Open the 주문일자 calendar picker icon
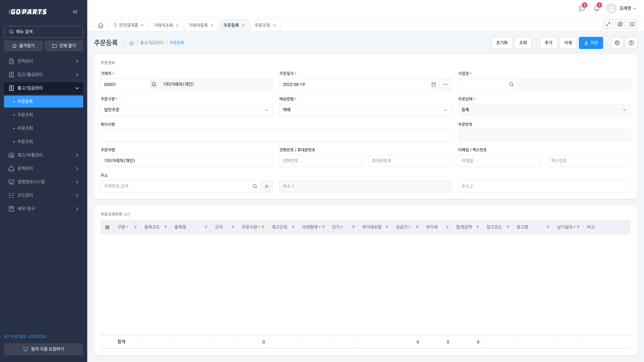This screenshot has height=362, width=644. point(434,85)
